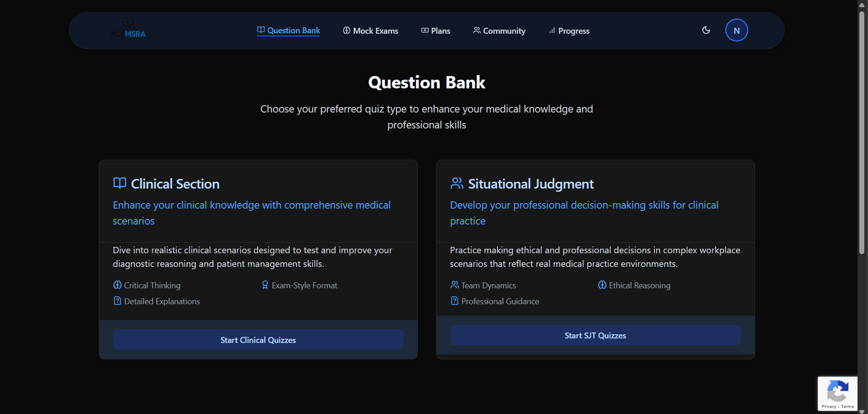The width and height of the screenshot is (868, 414).
Task: Start SJT Quizzes
Action: pos(596,335)
